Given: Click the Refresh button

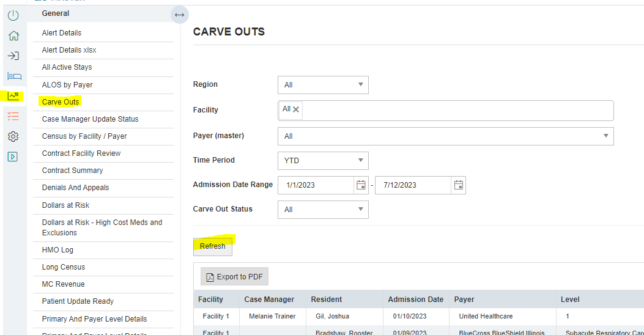Looking at the screenshot, I should pos(212,246).
